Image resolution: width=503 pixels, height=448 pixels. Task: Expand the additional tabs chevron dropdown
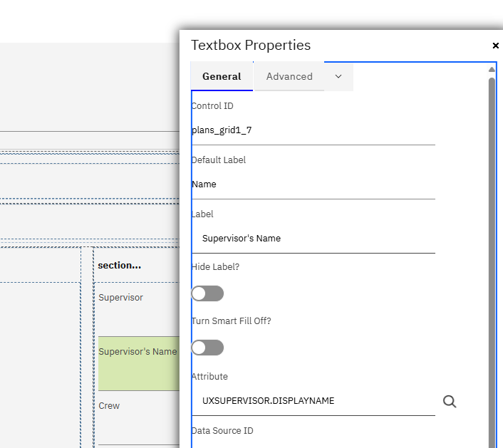tap(338, 76)
